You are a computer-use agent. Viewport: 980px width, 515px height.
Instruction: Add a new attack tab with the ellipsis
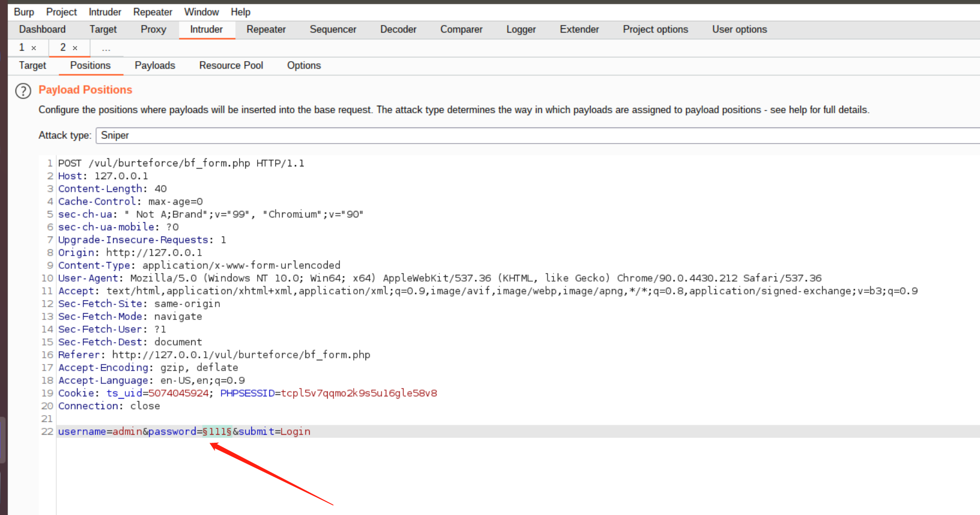[106, 48]
